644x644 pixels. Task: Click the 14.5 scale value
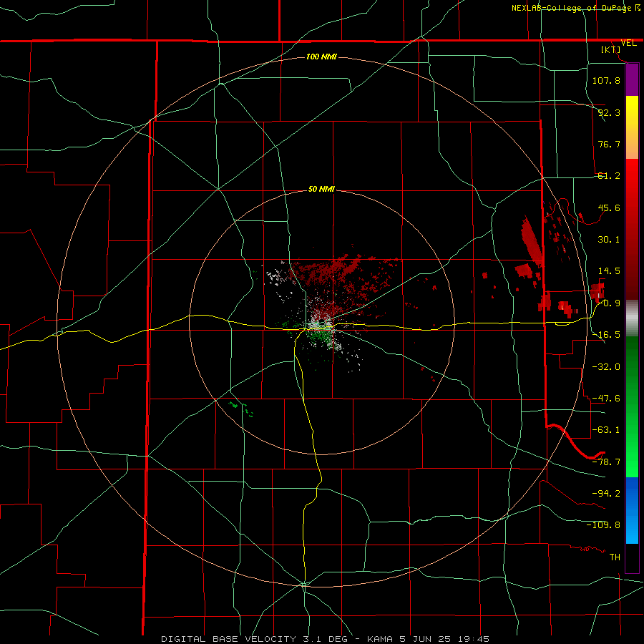(x=609, y=271)
